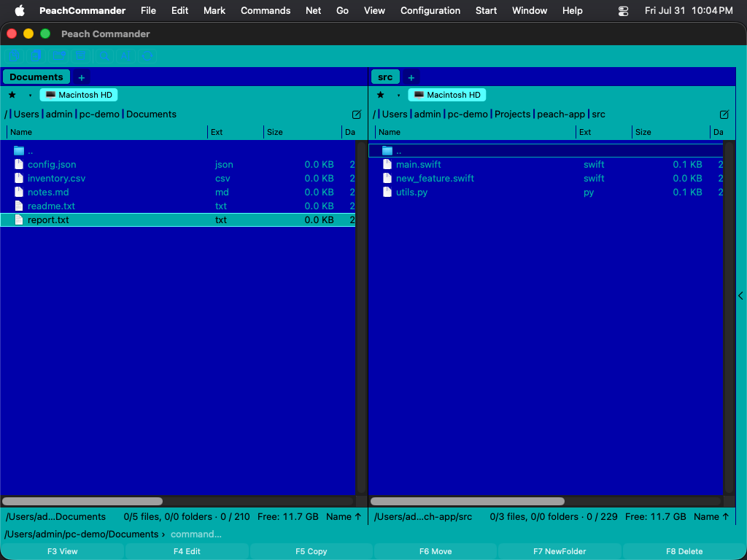Click the inventory.csv file icon
The width and height of the screenshot is (747, 560).
[x=19, y=178]
